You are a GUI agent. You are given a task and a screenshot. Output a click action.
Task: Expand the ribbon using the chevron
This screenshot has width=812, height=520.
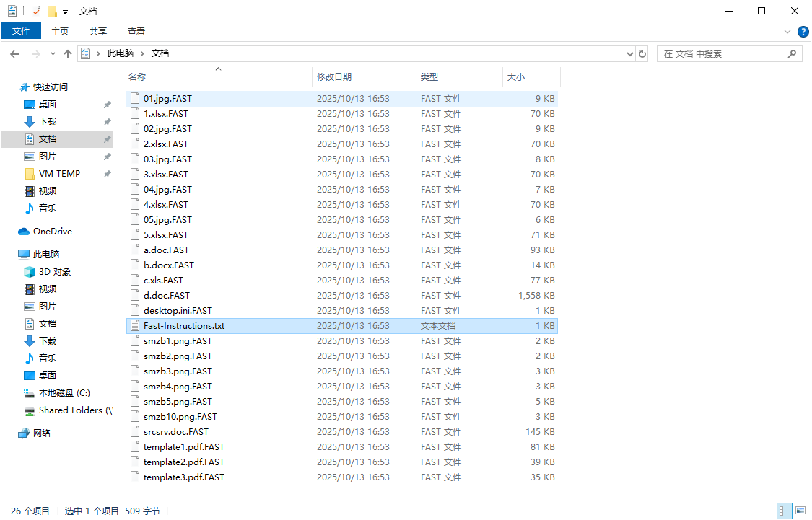point(787,32)
